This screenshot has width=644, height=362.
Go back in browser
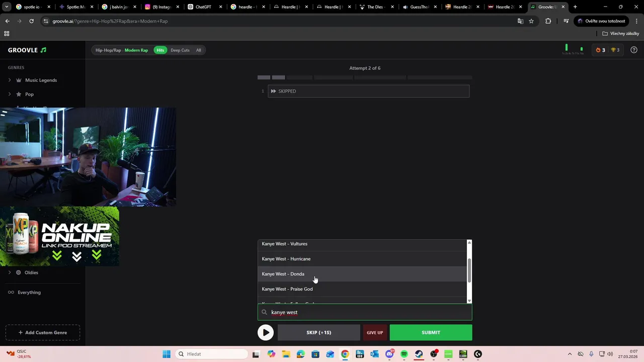[x=7, y=21]
